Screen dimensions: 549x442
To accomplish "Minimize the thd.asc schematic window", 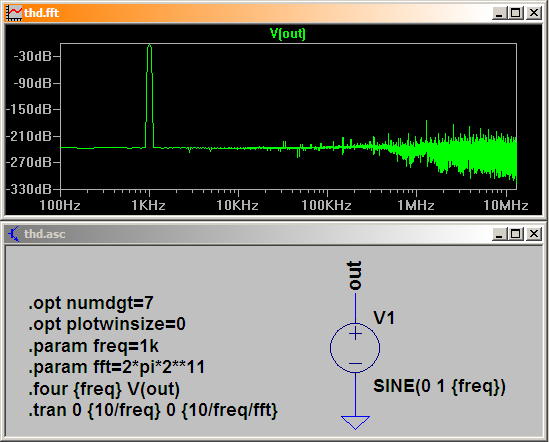I will pyautogui.click(x=499, y=234).
